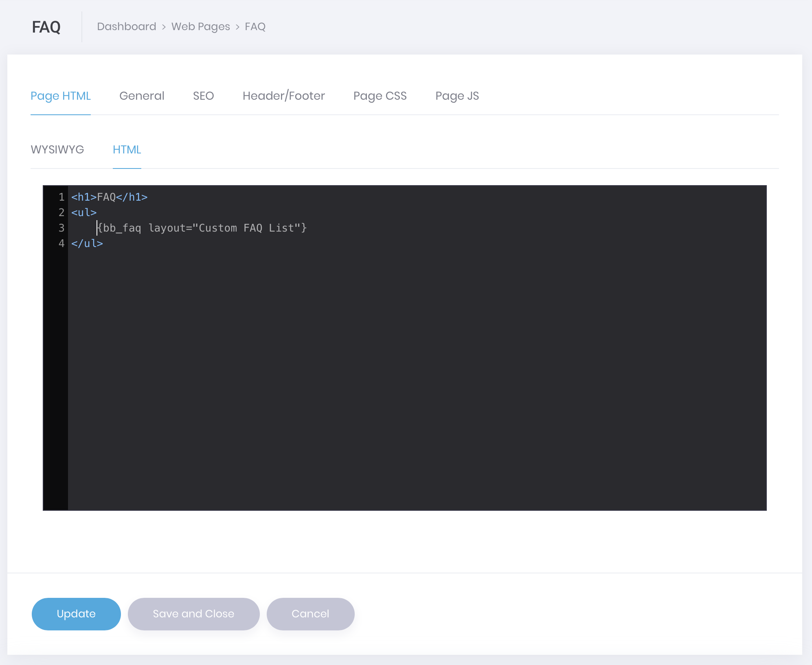Click the opening ul tag line
Image resolution: width=812 pixels, height=665 pixels.
pos(84,212)
